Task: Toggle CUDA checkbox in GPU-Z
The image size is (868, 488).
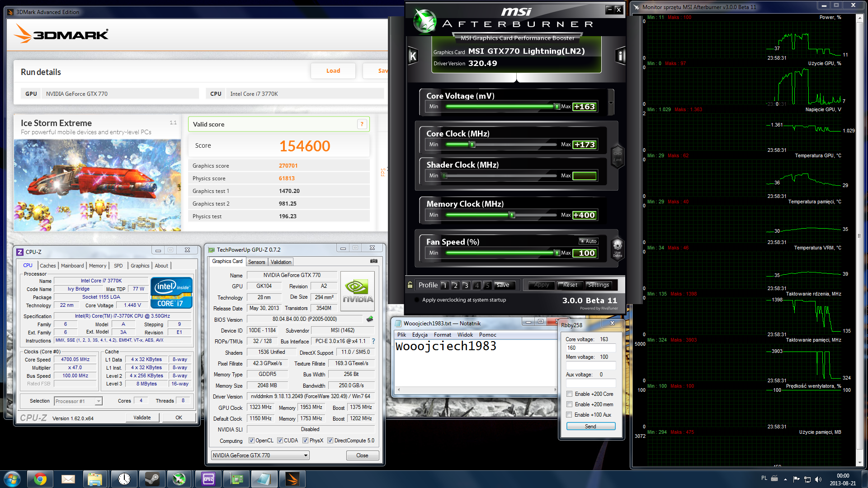Action: (x=280, y=441)
